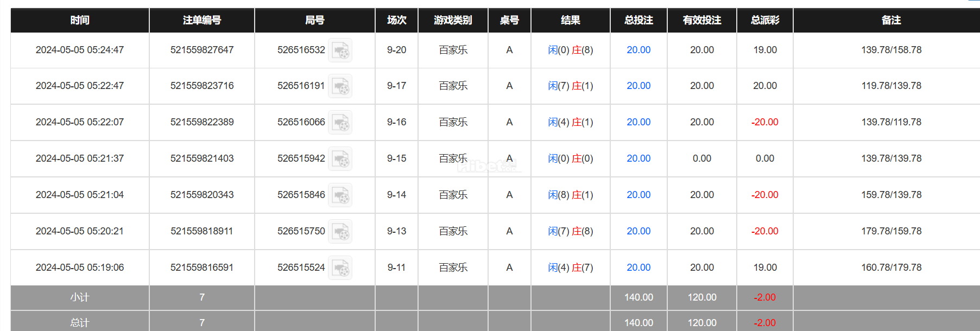Click total bet link in 9-16 row
Screen dimensions: 980x331
tap(638, 122)
